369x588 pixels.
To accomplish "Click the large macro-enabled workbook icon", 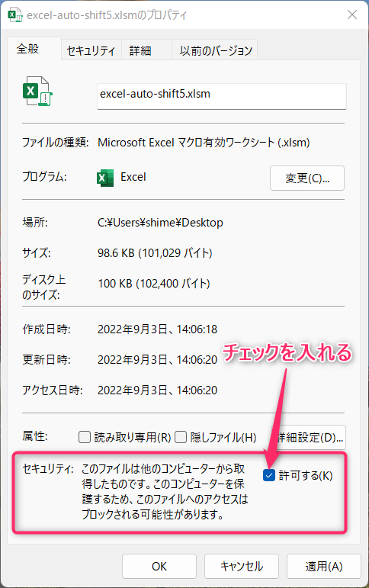I will coord(37,91).
